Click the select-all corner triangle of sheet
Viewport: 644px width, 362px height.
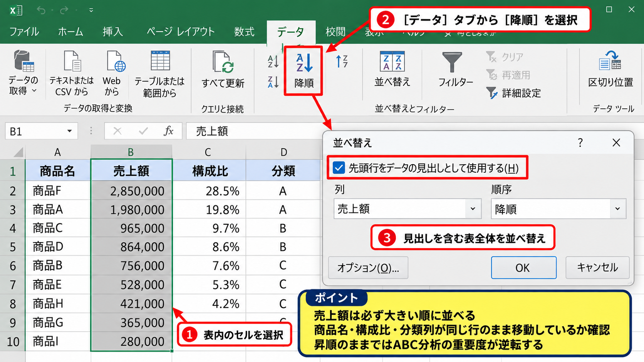(x=18, y=152)
